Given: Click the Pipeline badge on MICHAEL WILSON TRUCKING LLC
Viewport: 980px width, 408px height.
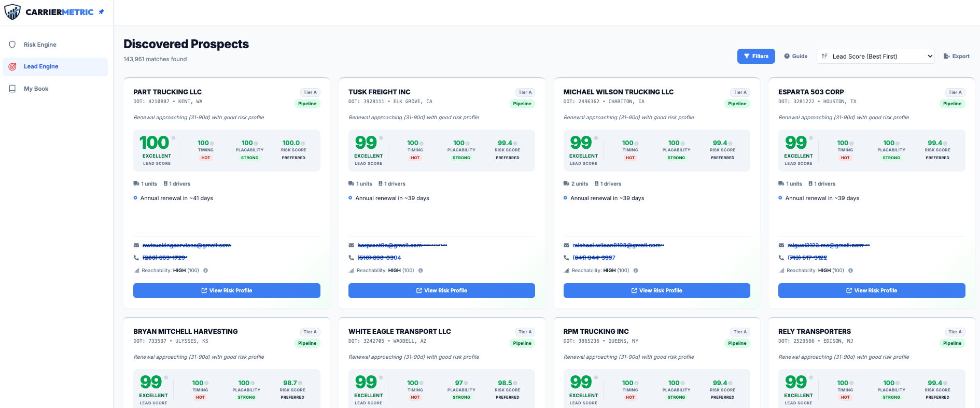Looking at the screenshot, I should click(737, 104).
